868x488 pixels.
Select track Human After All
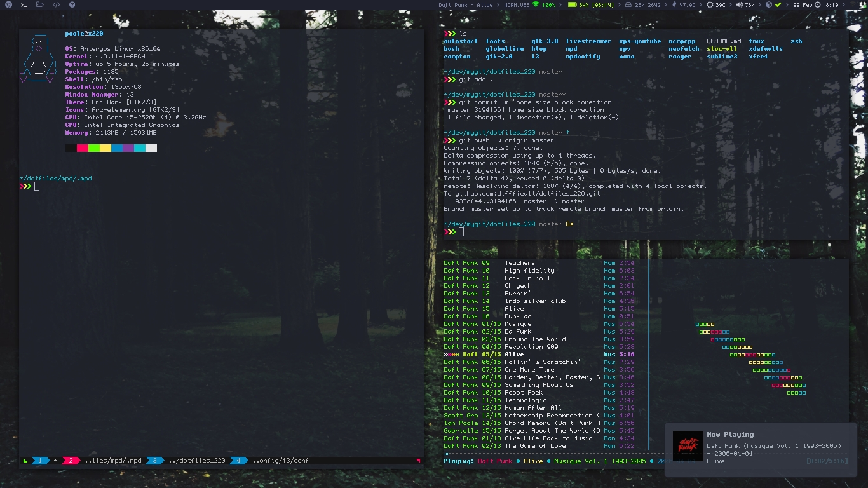click(539, 408)
